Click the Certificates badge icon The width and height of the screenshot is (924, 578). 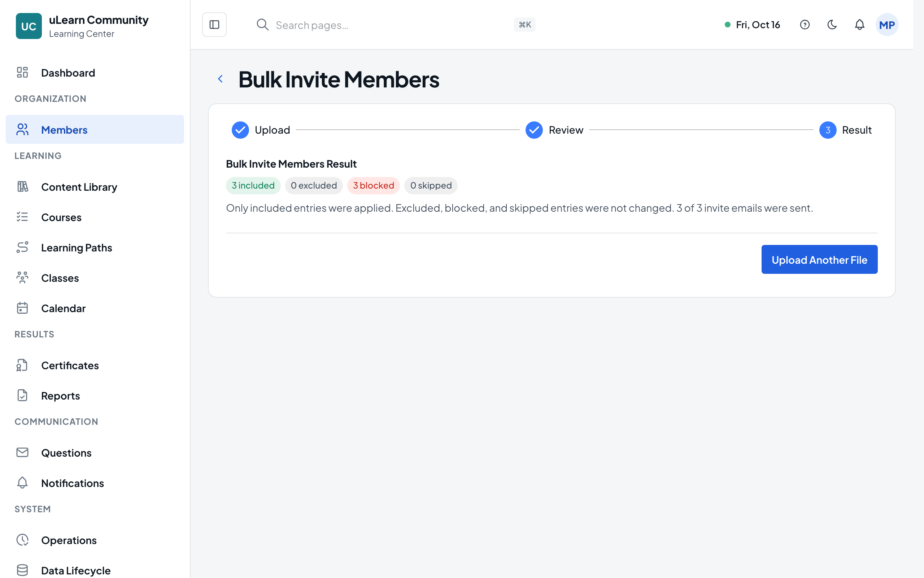click(x=22, y=365)
